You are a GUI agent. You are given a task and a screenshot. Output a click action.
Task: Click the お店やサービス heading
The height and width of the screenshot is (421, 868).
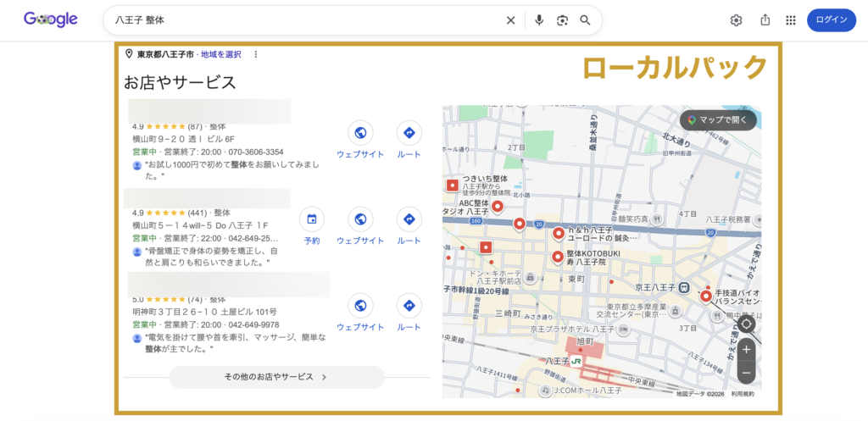click(x=180, y=82)
